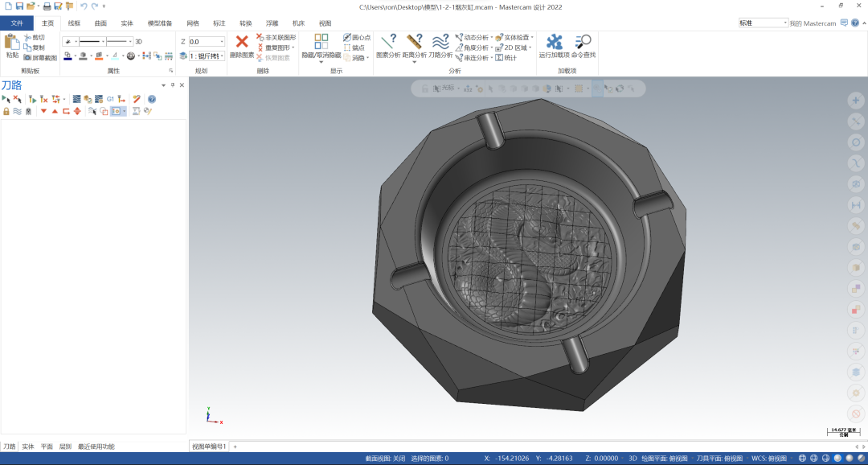
Task: Click the Undo arrow icon
Action: tap(84, 6)
